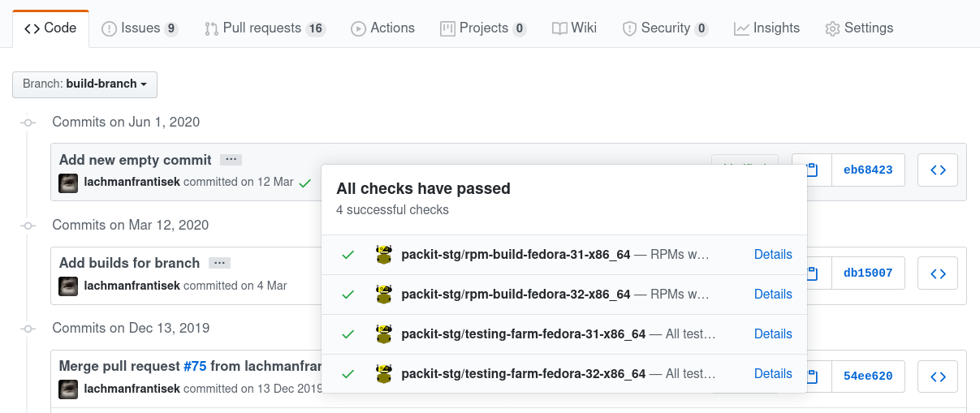Browse repository at commit db15007
980x413 pixels.
click(x=938, y=273)
